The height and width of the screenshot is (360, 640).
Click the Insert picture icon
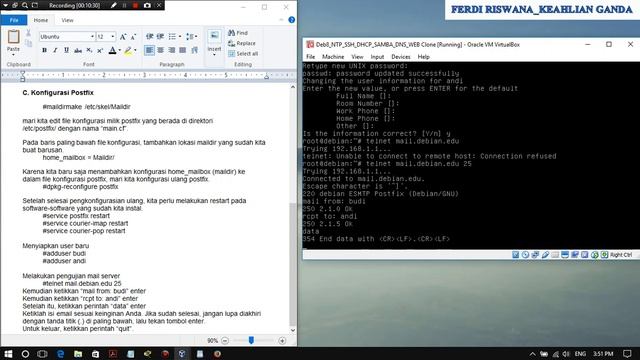[x=214, y=37]
